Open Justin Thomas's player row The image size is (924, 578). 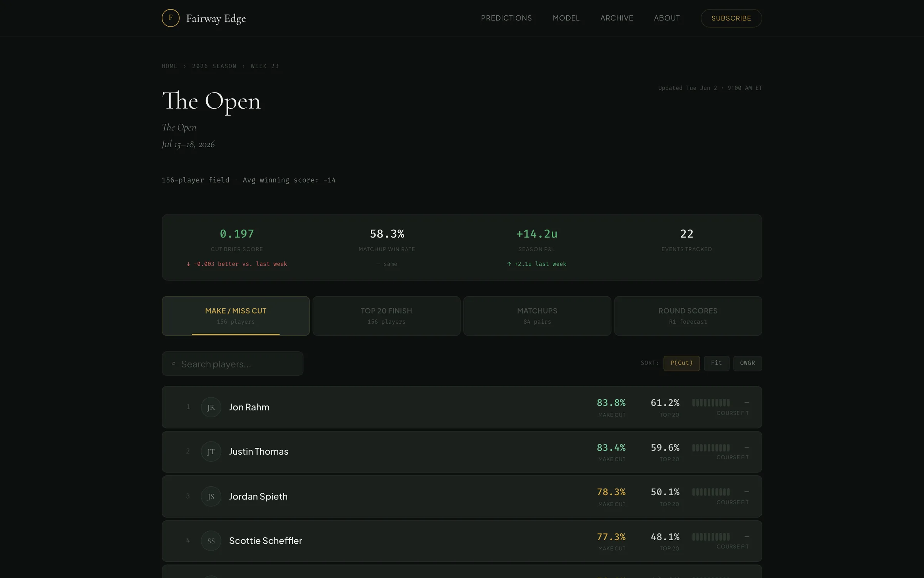click(x=462, y=452)
